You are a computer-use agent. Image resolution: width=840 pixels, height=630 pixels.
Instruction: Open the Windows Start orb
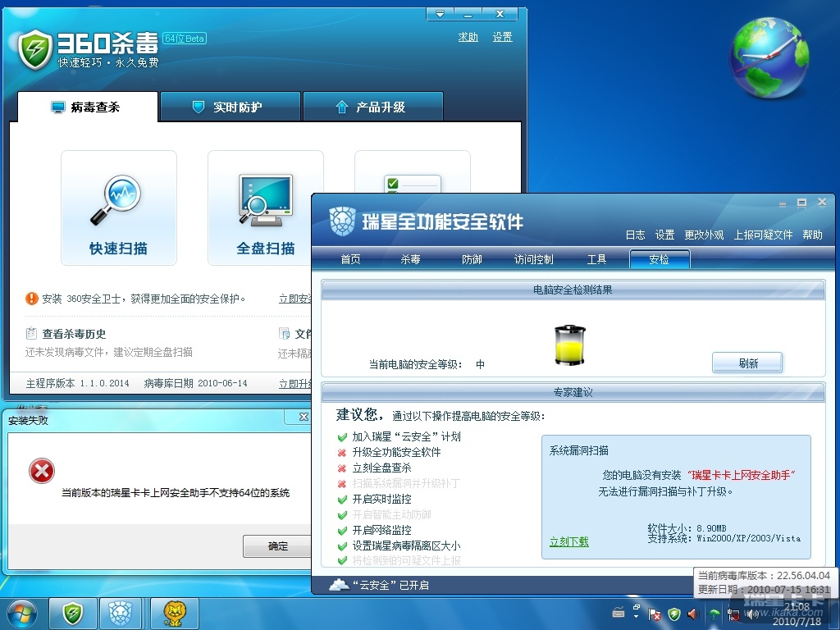click(21, 614)
